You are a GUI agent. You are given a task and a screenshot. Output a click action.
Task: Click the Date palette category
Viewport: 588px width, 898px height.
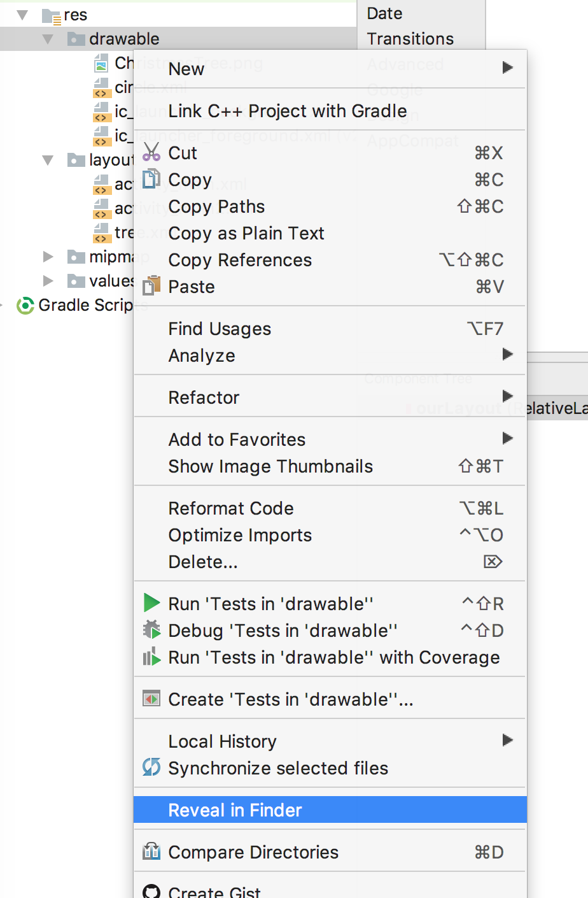coord(384,13)
